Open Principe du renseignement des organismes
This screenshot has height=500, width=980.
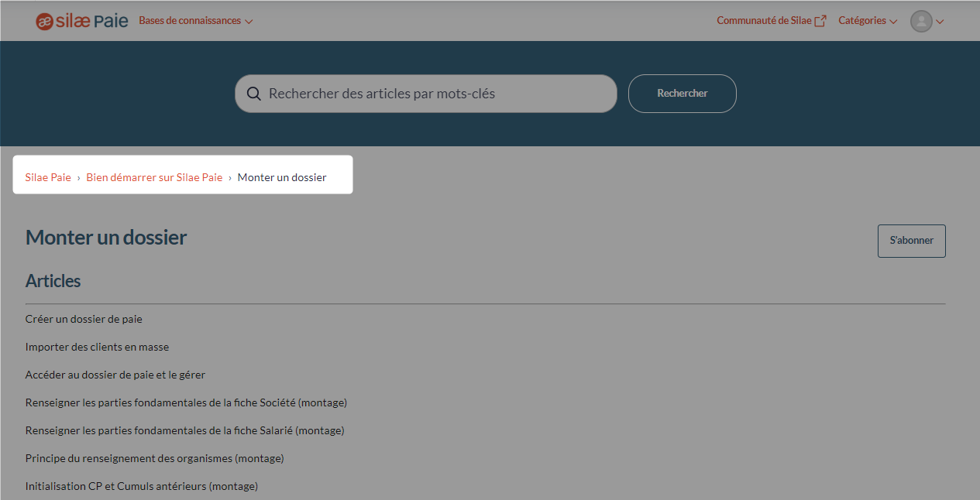click(155, 457)
